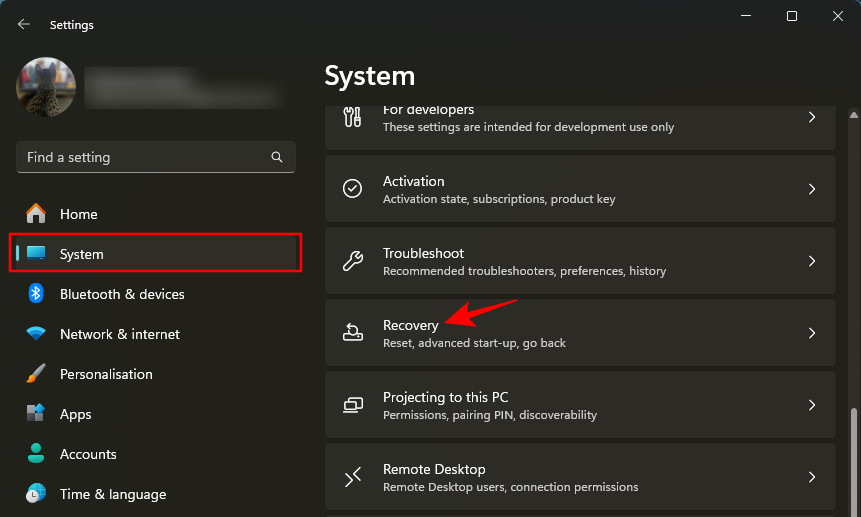861x517 pixels.
Task: Select System in the sidebar
Action: coord(156,253)
